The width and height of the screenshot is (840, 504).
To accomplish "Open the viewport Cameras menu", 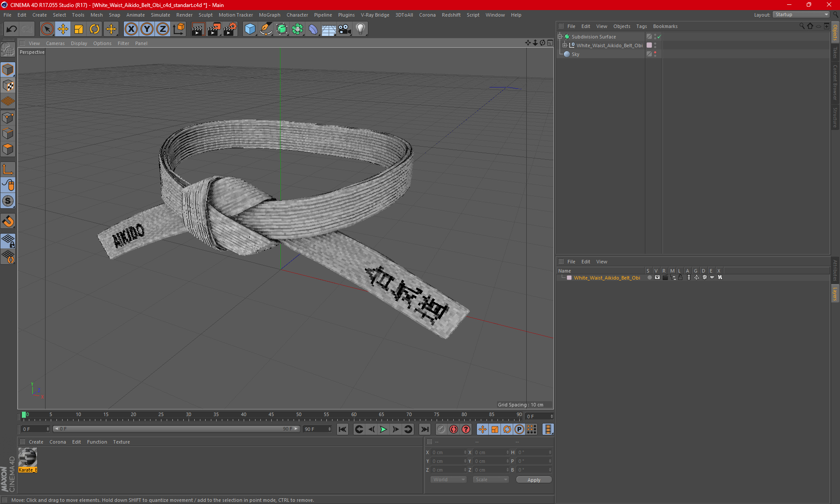I will (55, 43).
